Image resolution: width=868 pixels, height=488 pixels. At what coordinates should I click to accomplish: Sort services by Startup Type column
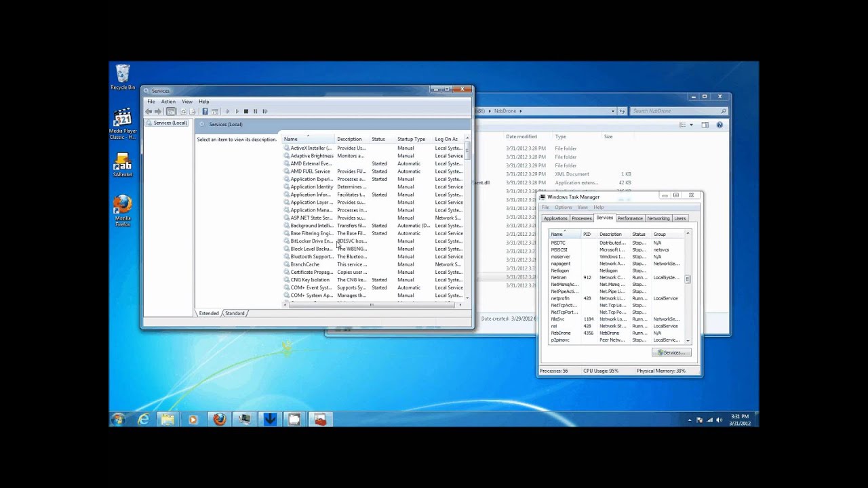(x=414, y=139)
